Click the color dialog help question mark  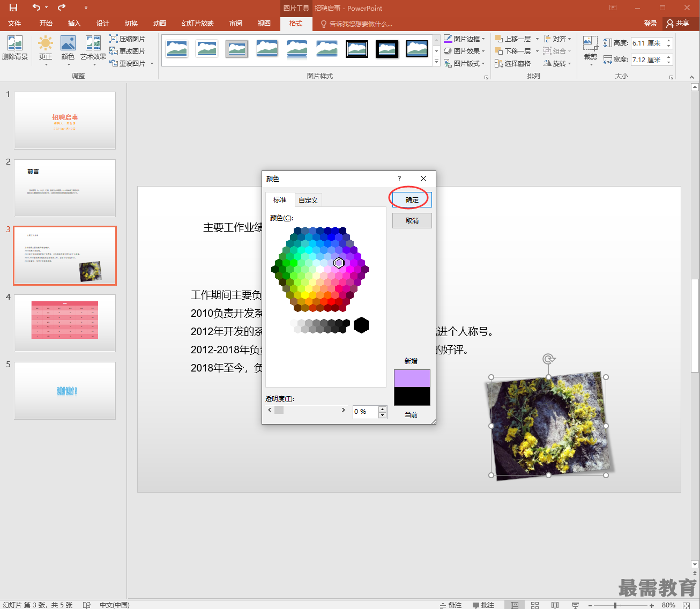pyautogui.click(x=399, y=179)
